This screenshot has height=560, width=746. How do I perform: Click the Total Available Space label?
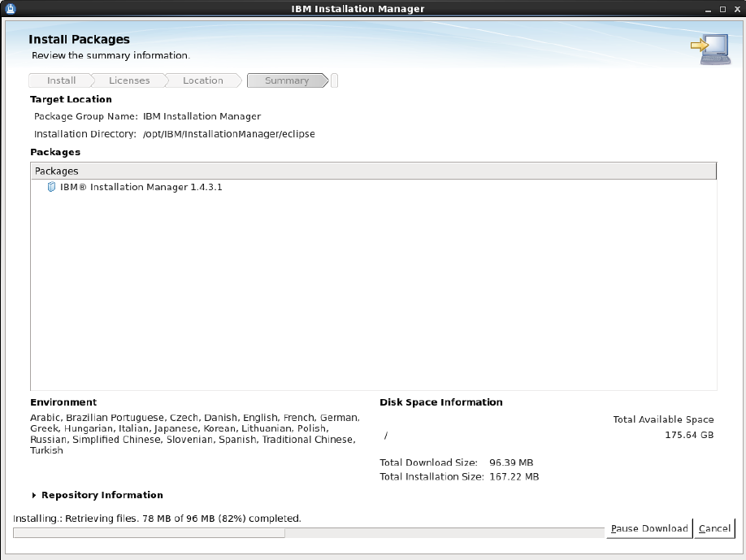[663, 419]
